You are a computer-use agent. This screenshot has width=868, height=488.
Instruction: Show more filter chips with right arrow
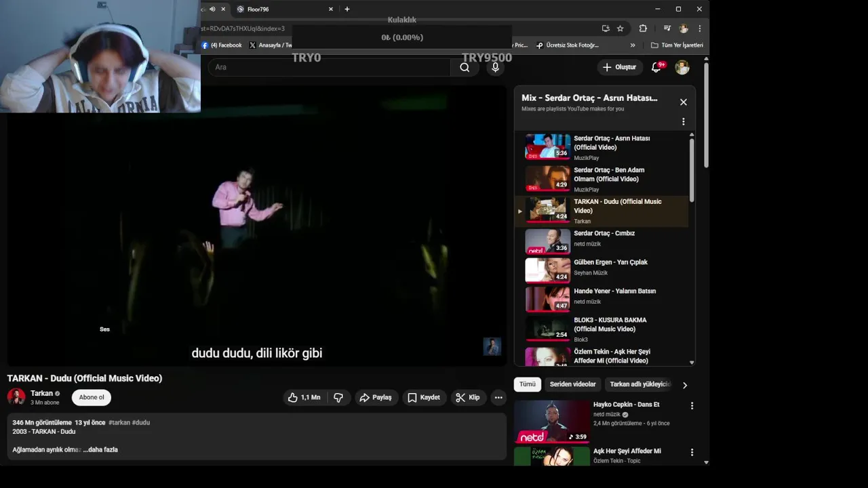685,385
